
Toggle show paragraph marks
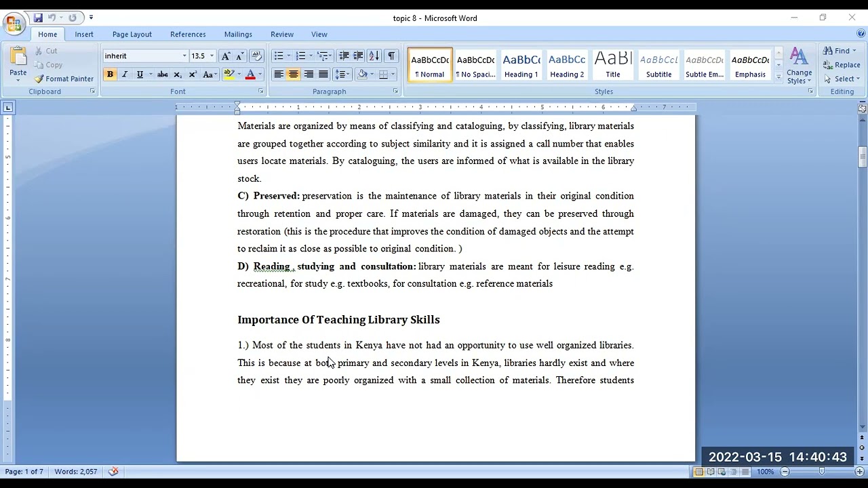(x=391, y=56)
